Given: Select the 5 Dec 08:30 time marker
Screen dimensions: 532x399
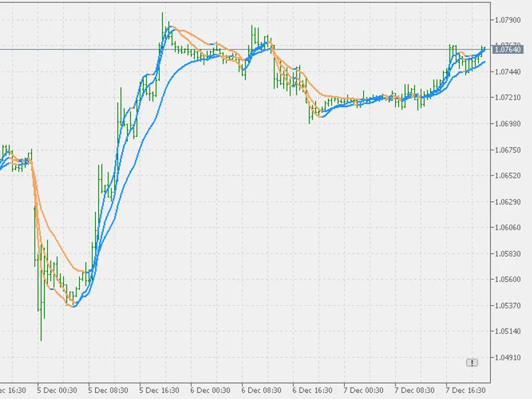Looking at the screenshot, I should click(108, 390).
